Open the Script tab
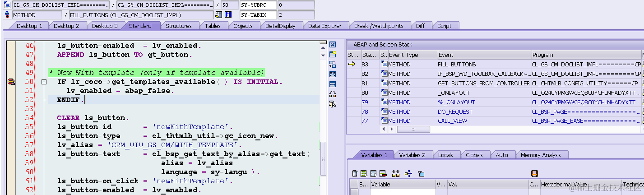The width and height of the screenshot is (644, 195). (444, 26)
